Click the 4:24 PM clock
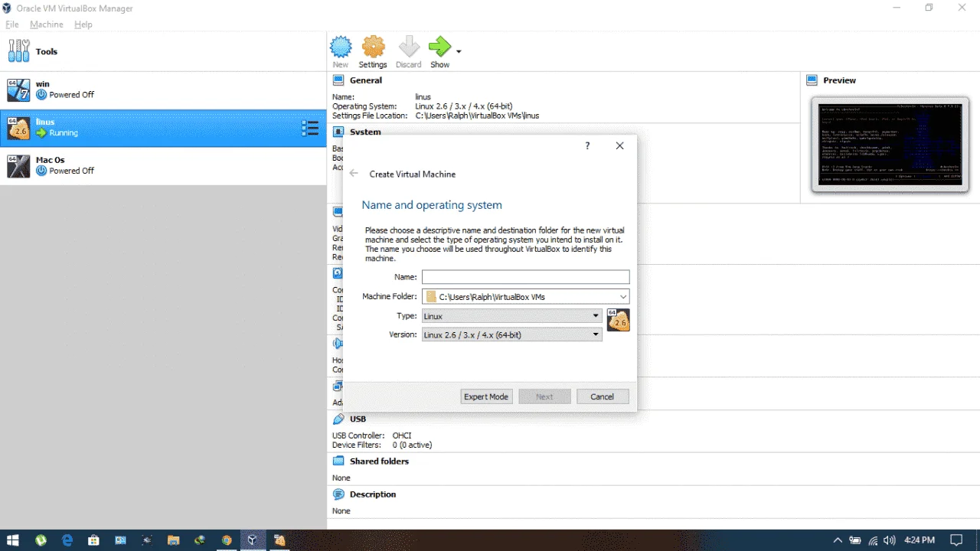 coord(920,540)
